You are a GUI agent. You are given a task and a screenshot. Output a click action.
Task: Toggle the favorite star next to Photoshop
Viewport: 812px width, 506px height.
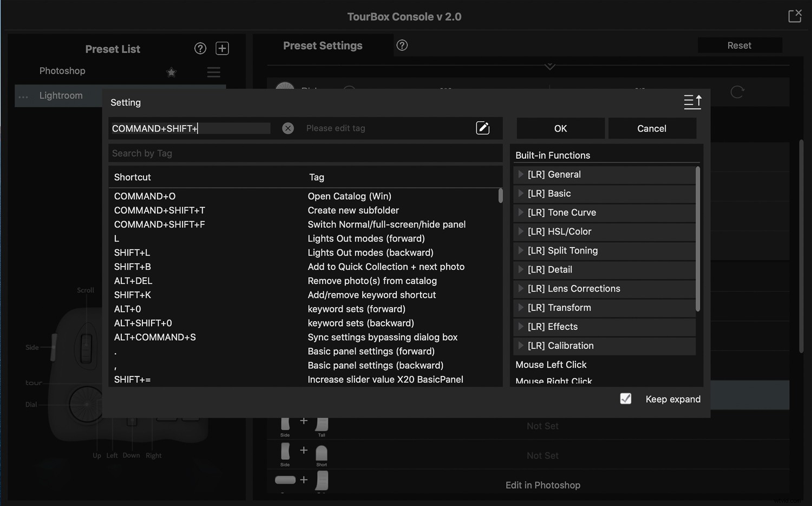point(172,72)
